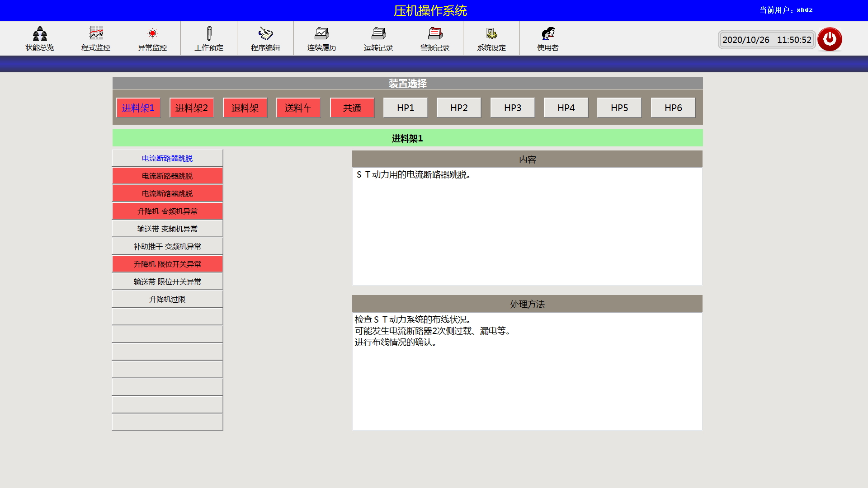
Task: Select the 升降机 变频机异常 alarm item
Action: pos(167,211)
